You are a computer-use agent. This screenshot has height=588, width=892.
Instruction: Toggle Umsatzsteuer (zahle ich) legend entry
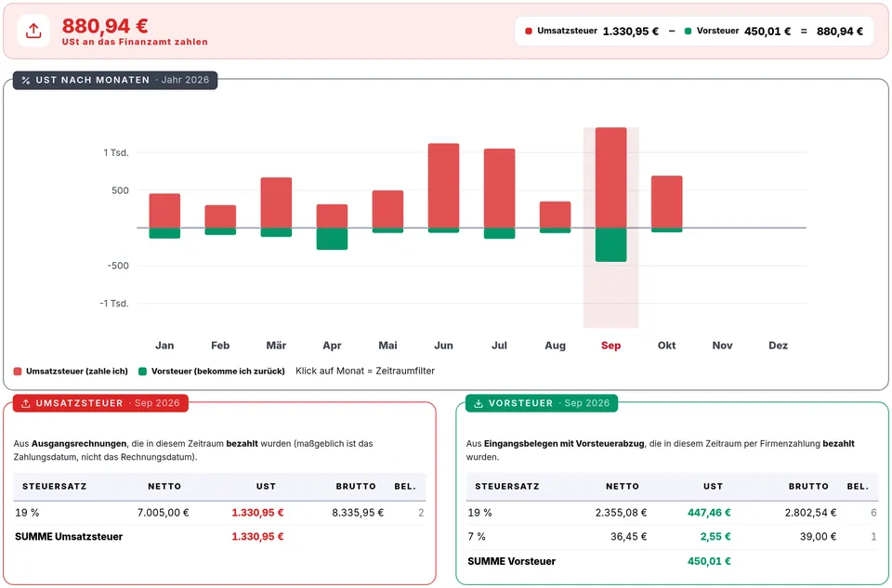coord(71,372)
